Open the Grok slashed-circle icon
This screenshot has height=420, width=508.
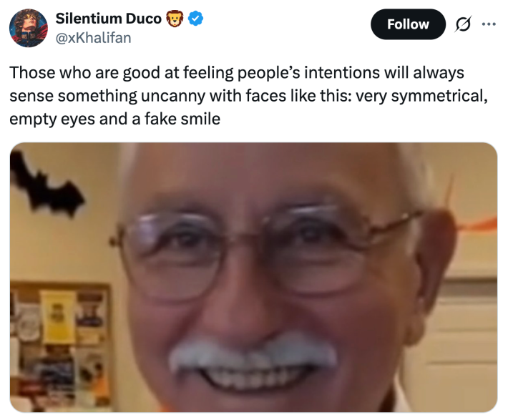[x=463, y=24]
